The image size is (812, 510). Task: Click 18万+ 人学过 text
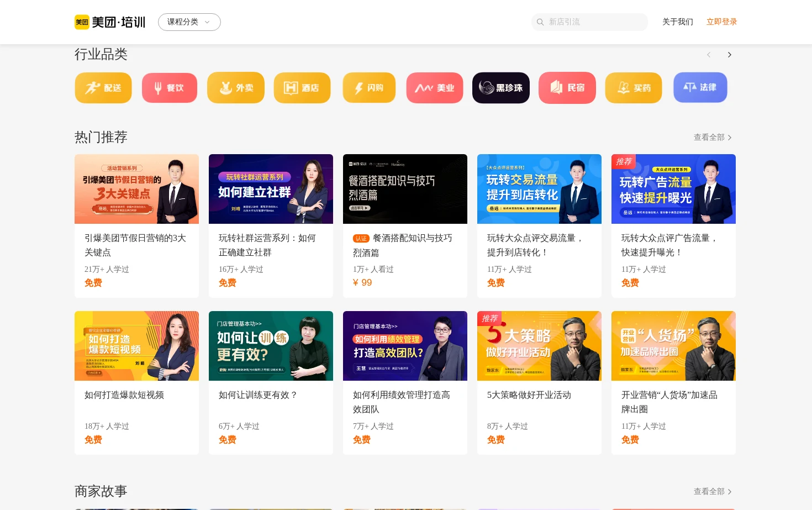pos(107,426)
